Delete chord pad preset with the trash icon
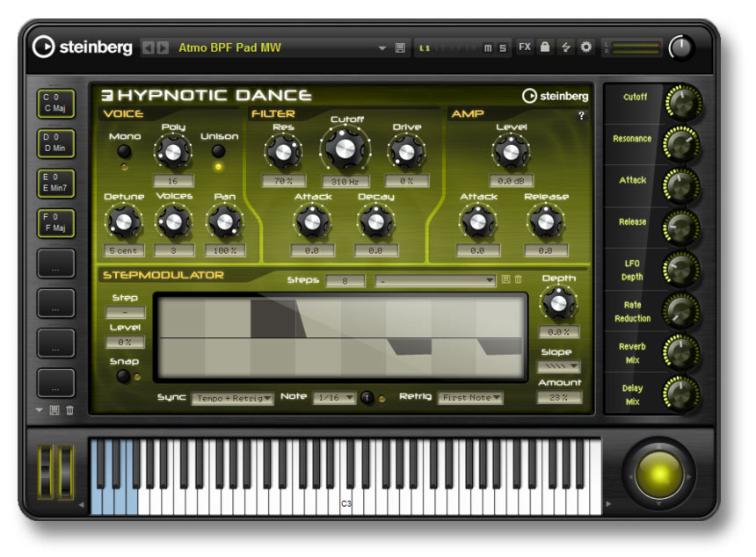 click(70, 410)
